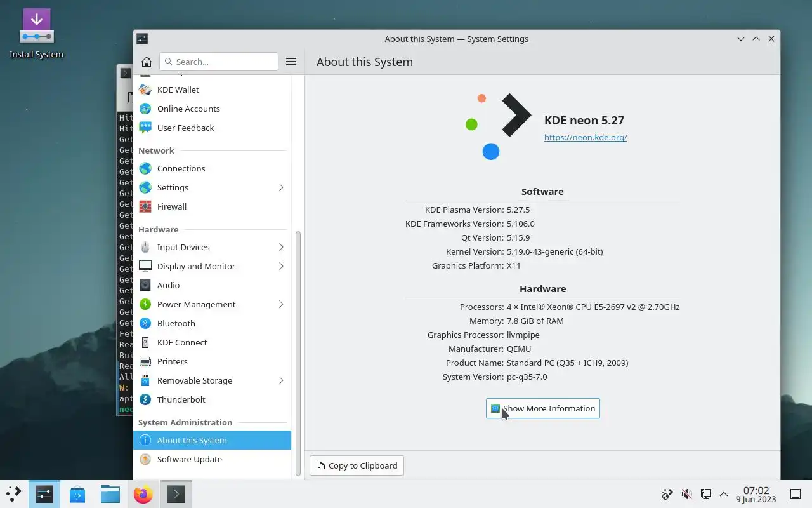Image resolution: width=812 pixels, height=508 pixels.
Task: Click the Thunderbolt icon
Action: click(145, 399)
